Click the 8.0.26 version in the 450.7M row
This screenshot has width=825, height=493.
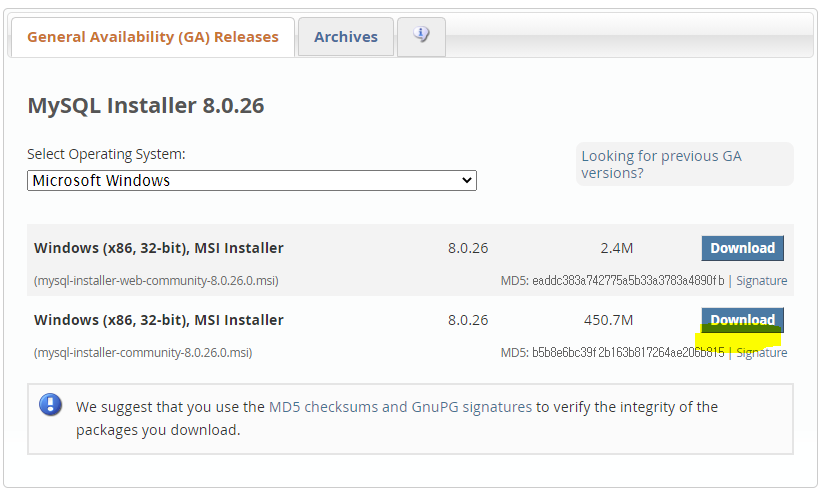[468, 320]
